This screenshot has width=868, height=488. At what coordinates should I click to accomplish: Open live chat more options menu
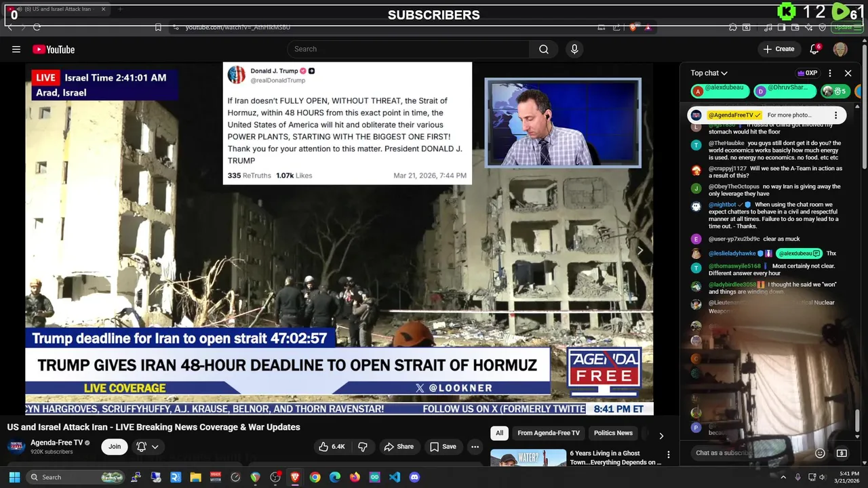[x=830, y=73]
